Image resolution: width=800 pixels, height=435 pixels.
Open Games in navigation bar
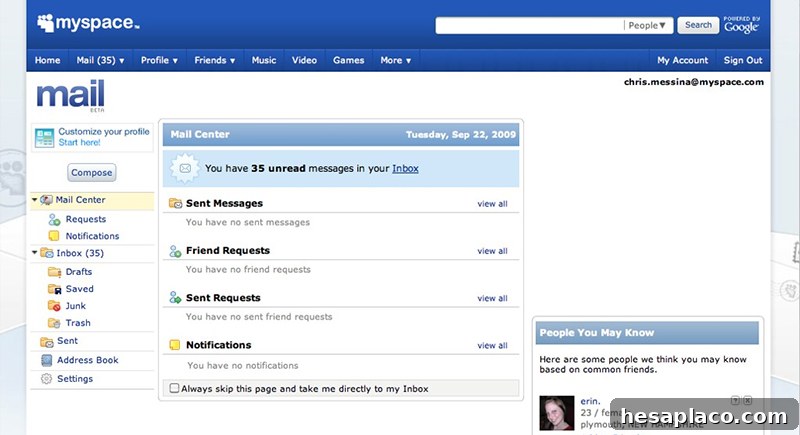348,60
